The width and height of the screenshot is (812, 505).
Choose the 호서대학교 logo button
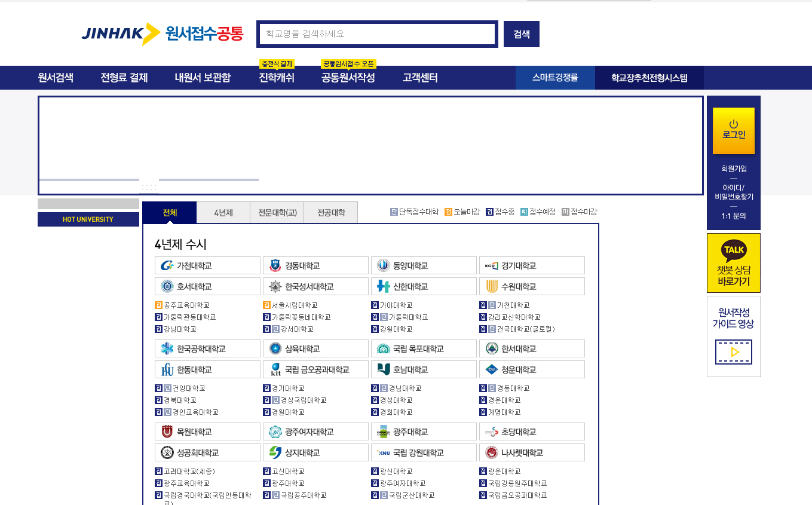click(x=207, y=286)
